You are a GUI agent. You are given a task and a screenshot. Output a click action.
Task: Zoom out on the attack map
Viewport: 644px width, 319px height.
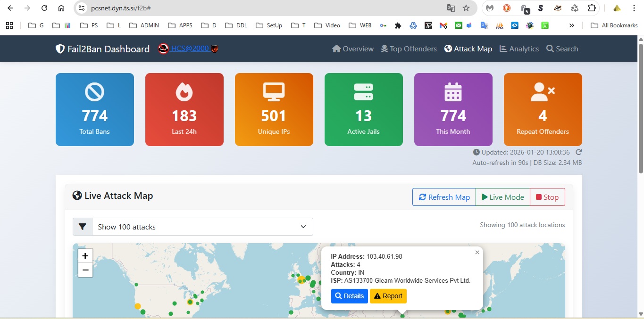(85, 270)
